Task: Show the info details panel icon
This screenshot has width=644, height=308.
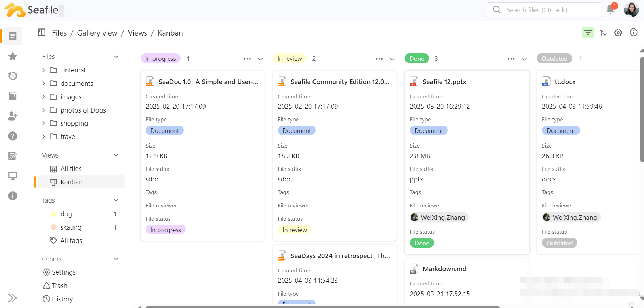Action: pos(633,33)
